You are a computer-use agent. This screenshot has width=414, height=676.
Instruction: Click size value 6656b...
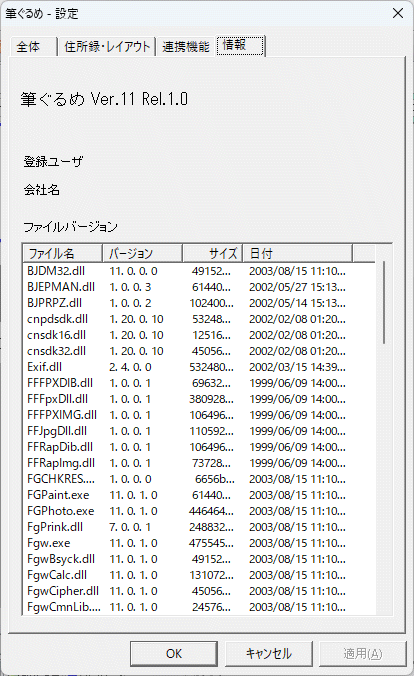coord(215,479)
